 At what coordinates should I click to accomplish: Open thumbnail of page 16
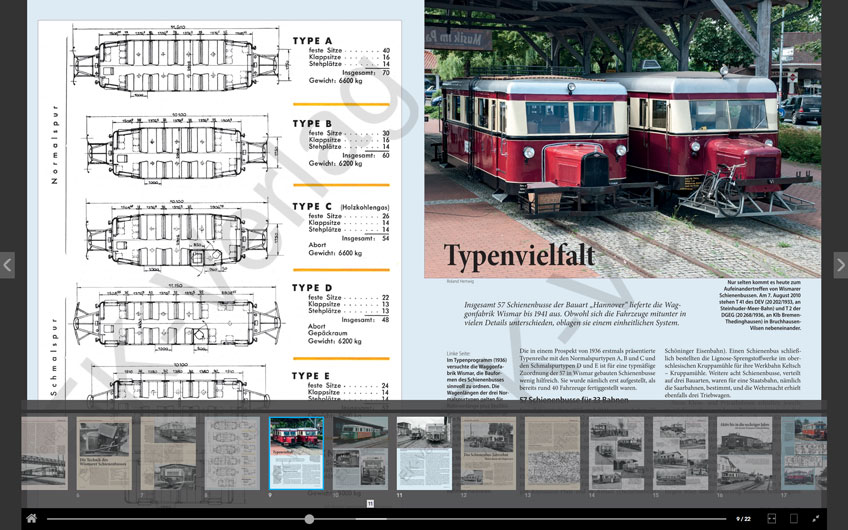click(x=744, y=453)
